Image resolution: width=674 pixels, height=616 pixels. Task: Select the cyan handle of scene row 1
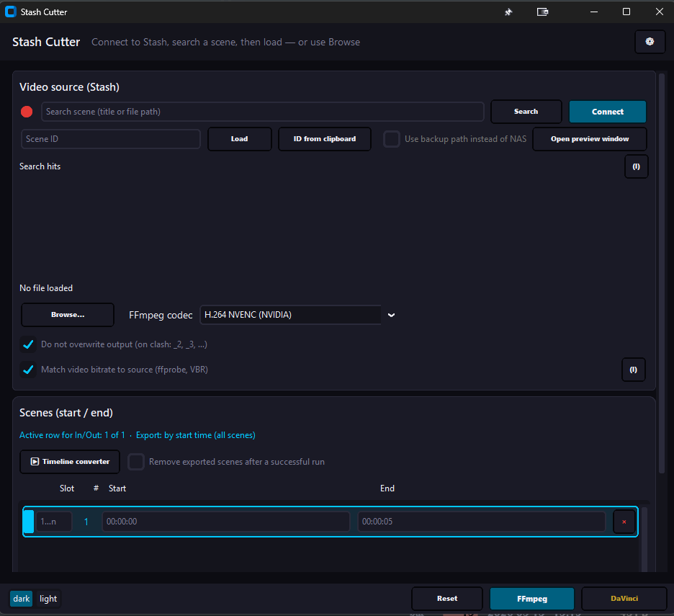(28, 522)
